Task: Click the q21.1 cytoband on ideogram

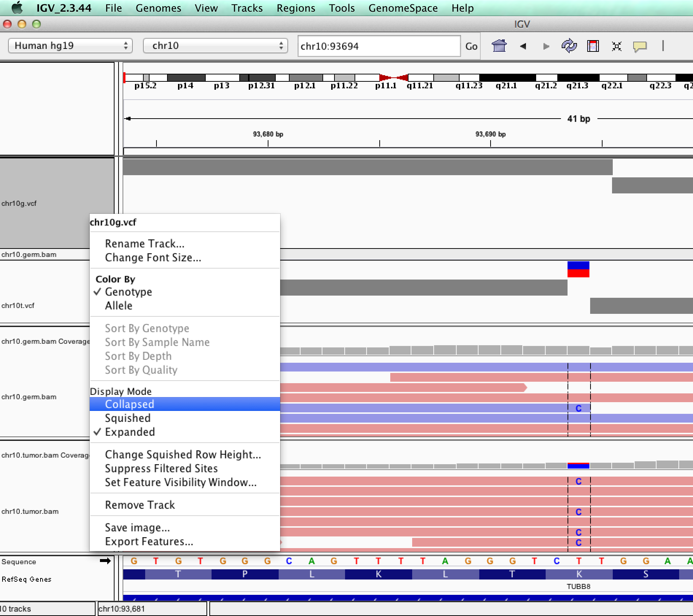Action: click(x=507, y=77)
